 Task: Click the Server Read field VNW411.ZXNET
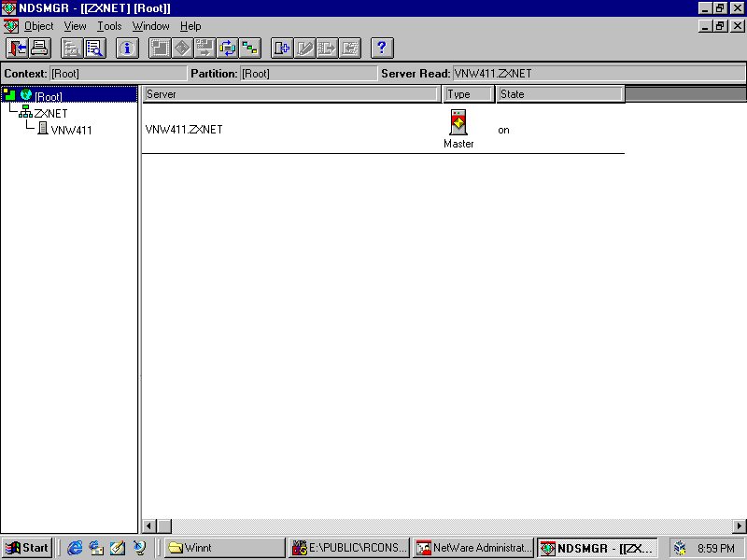click(x=599, y=74)
